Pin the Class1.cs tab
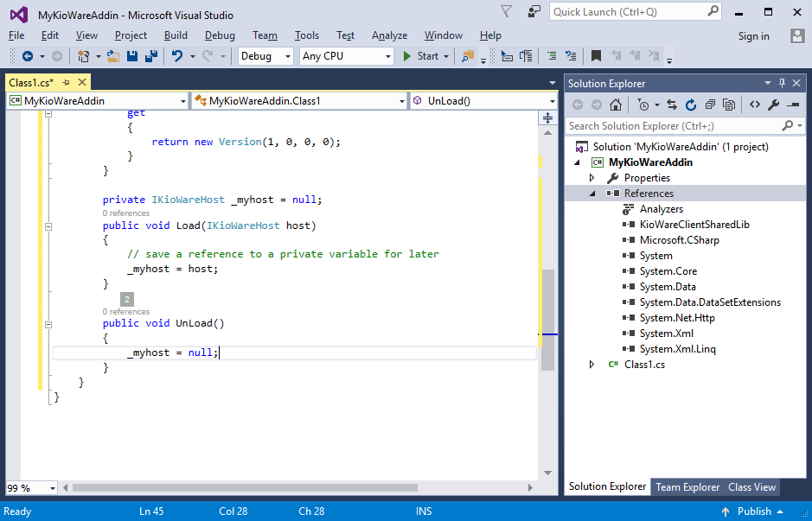 click(x=67, y=82)
